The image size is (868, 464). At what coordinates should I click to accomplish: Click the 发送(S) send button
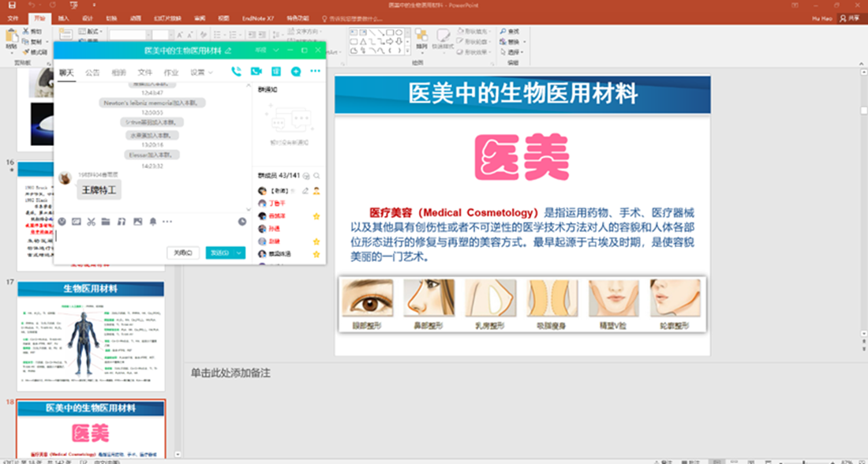pos(218,253)
